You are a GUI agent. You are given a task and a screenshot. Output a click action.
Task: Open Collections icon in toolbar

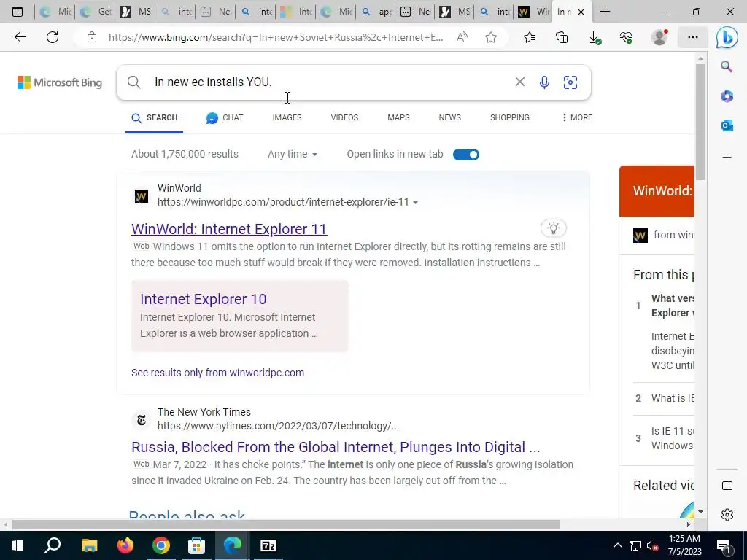coord(562,37)
